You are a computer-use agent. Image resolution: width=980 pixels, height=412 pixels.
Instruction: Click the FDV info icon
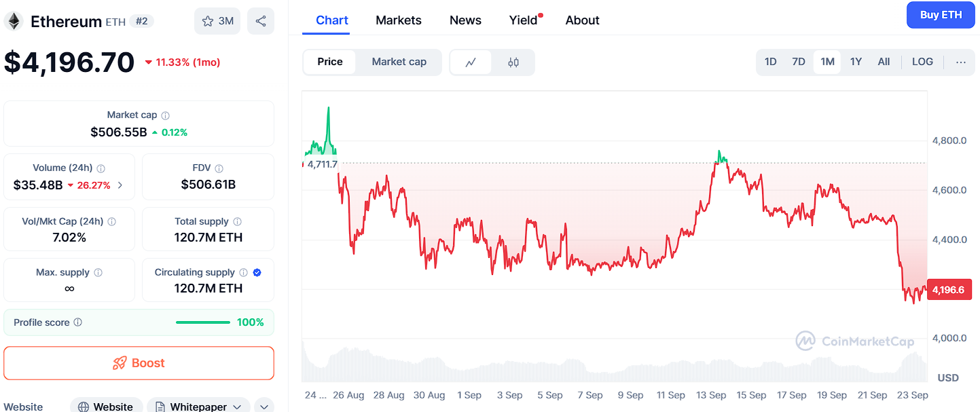pyautogui.click(x=219, y=168)
